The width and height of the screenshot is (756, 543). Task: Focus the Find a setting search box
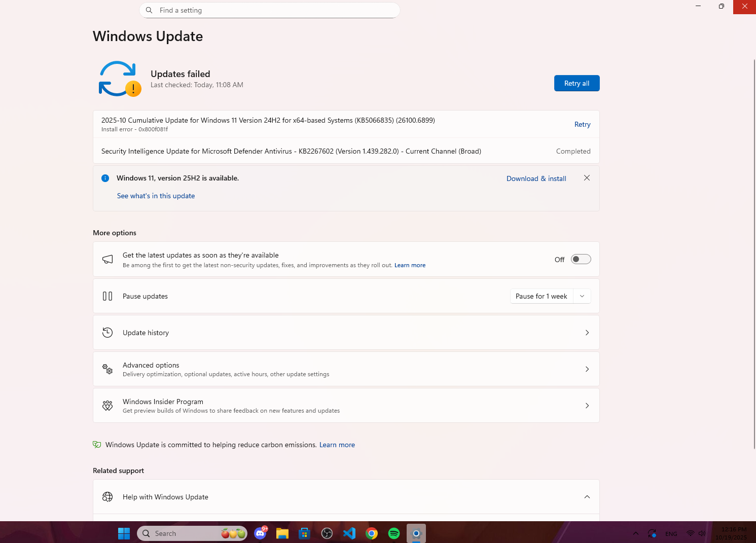pos(270,10)
